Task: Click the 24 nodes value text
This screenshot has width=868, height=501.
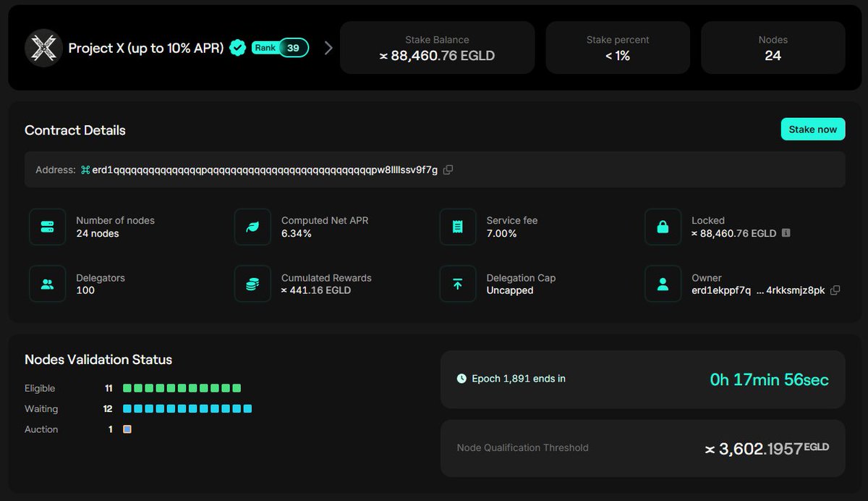Action: [x=98, y=233]
